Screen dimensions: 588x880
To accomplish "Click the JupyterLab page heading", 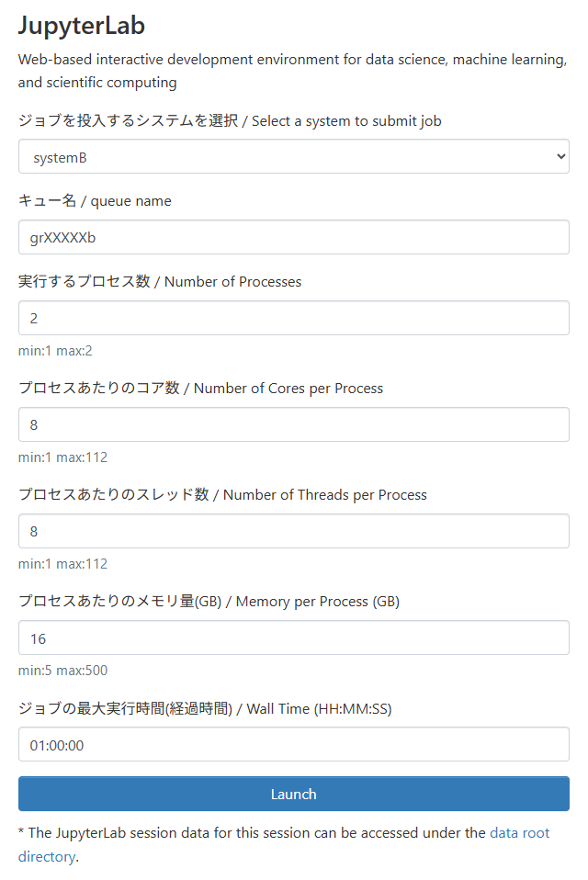I will [x=82, y=26].
